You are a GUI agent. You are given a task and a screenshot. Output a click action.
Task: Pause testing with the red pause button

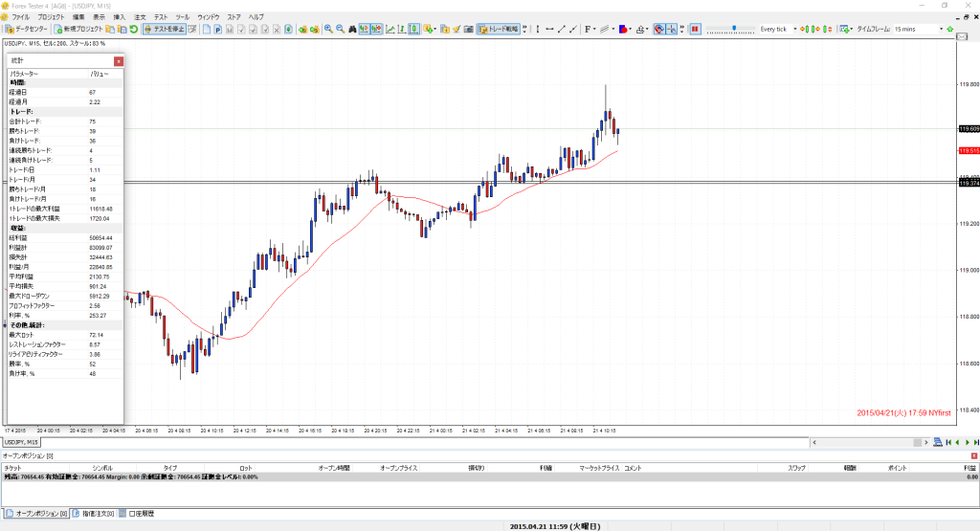(696, 30)
